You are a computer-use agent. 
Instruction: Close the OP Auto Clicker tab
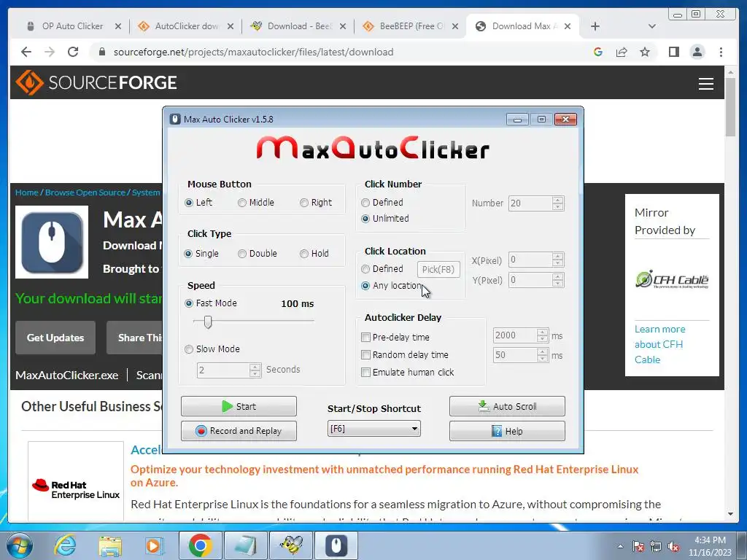118,26
